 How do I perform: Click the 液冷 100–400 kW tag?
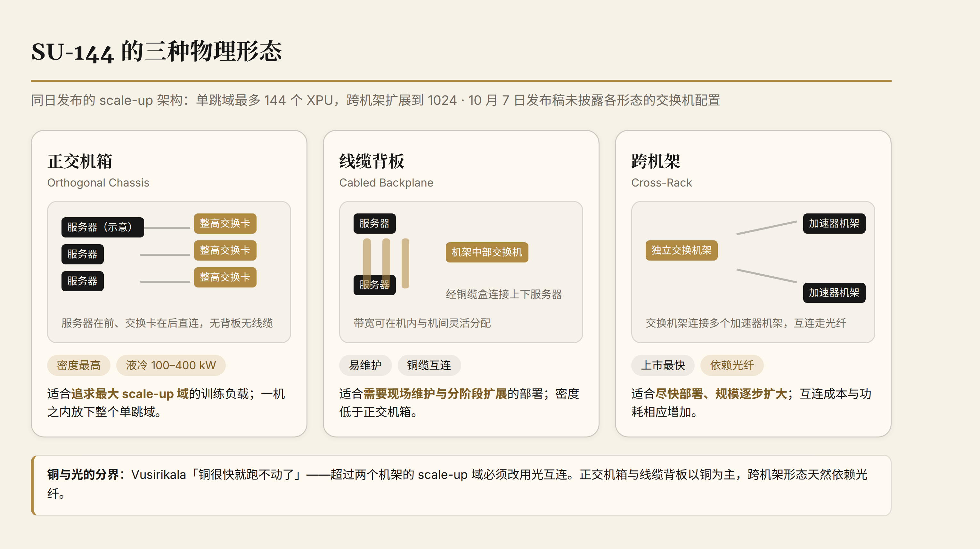click(x=171, y=365)
